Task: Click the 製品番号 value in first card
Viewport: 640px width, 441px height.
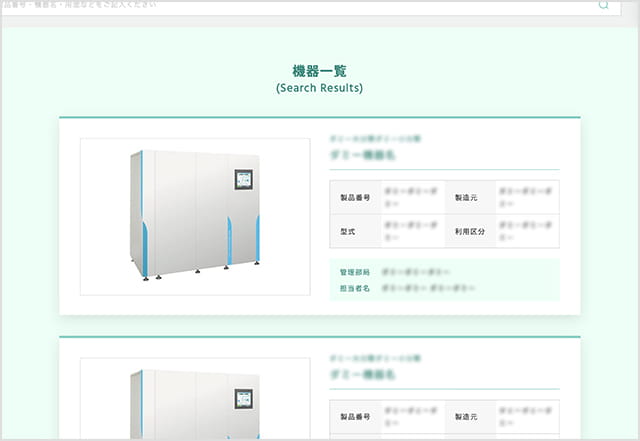Action: click(410, 198)
